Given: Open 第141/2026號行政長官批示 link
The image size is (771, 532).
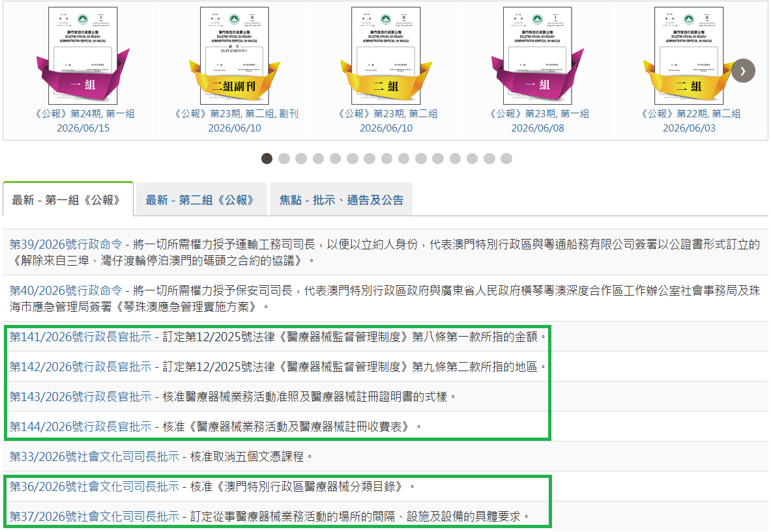Looking at the screenshot, I should [x=81, y=337].
